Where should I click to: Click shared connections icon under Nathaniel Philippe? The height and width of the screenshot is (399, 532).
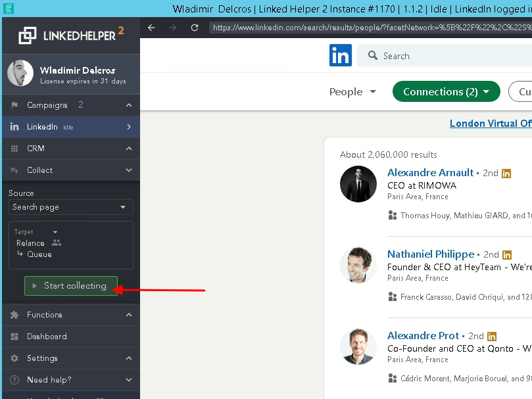point(392,297)
